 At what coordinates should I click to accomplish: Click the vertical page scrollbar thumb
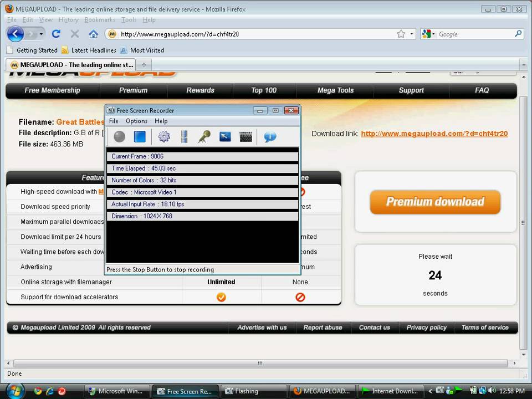coord(523,223)
